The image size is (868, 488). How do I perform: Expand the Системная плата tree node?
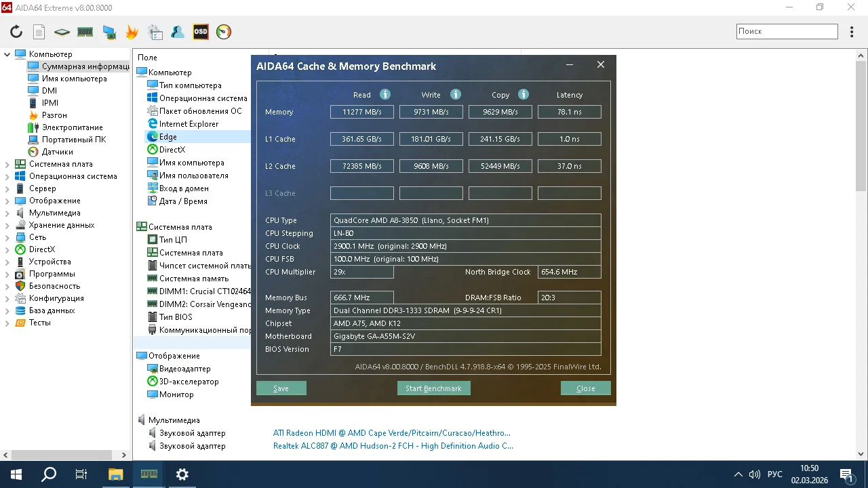coord(7,164)
